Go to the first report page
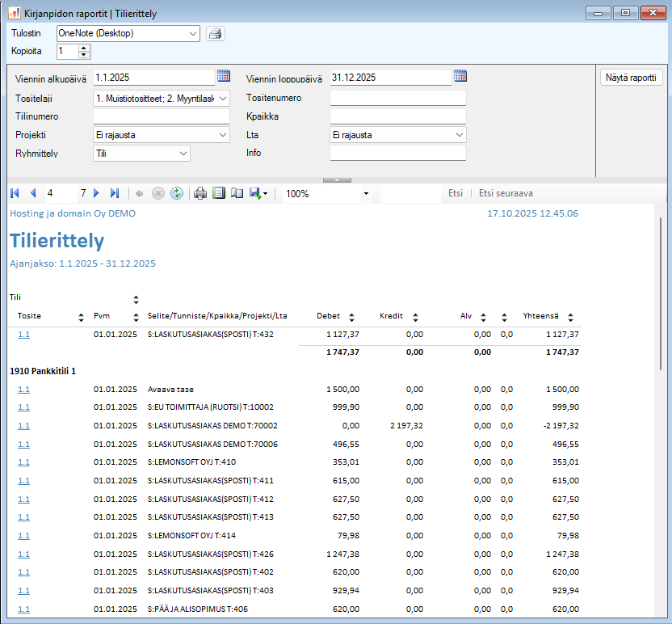The image size is (672, 624). [15, 194]
